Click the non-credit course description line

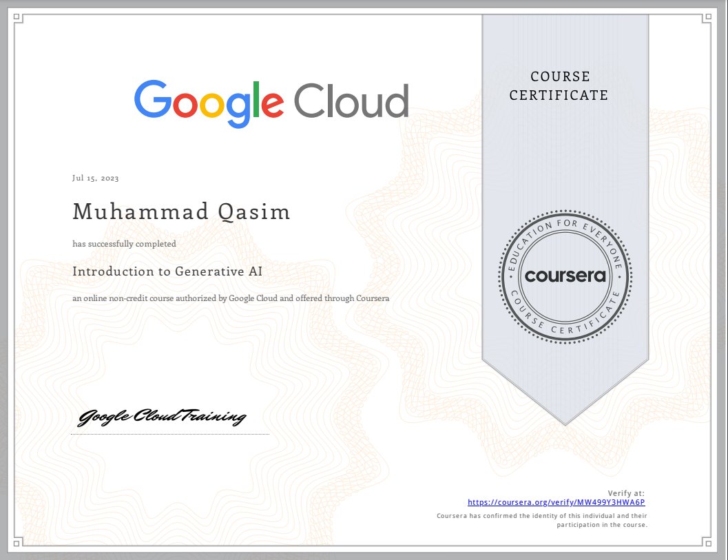coord(231,298)
